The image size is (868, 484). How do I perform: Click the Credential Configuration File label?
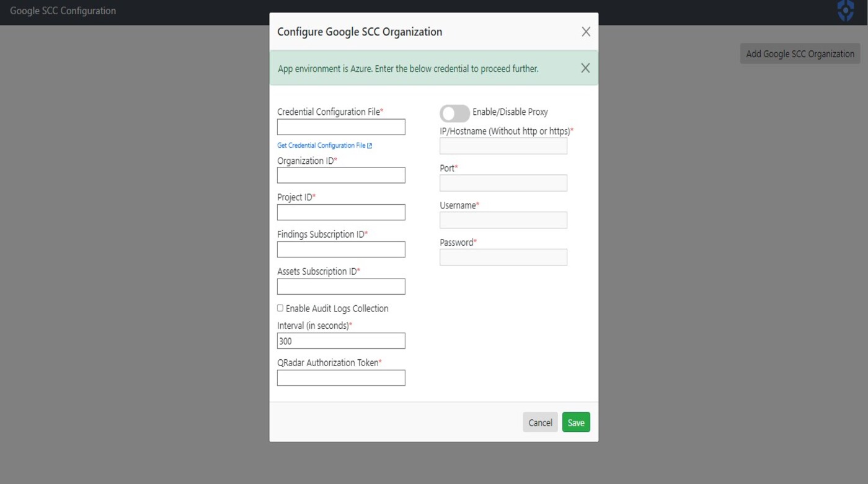click(x=330, y=112)
